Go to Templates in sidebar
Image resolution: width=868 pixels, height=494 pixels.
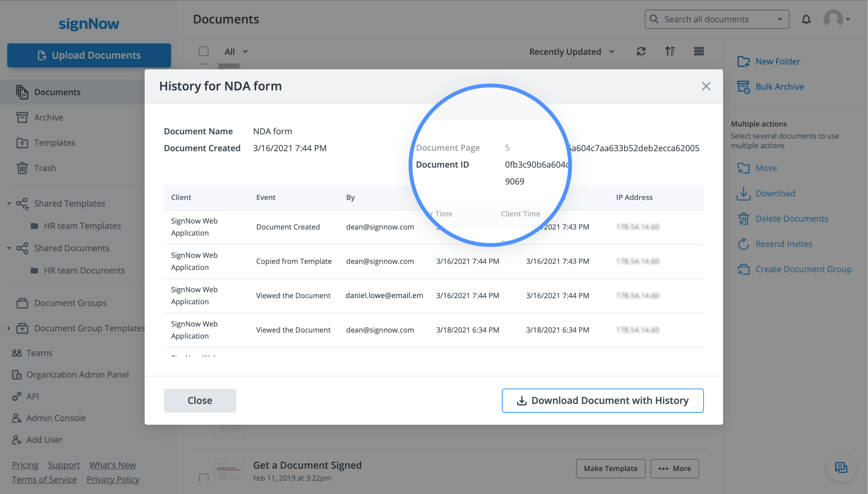coord(54,143)
